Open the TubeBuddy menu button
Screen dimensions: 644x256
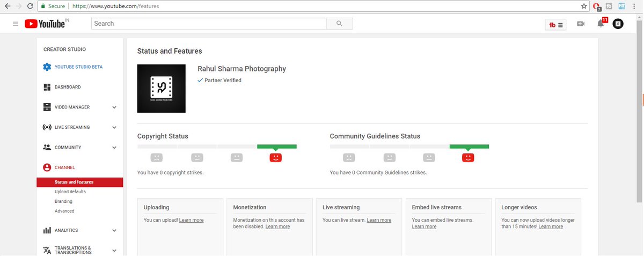(555, 24)
